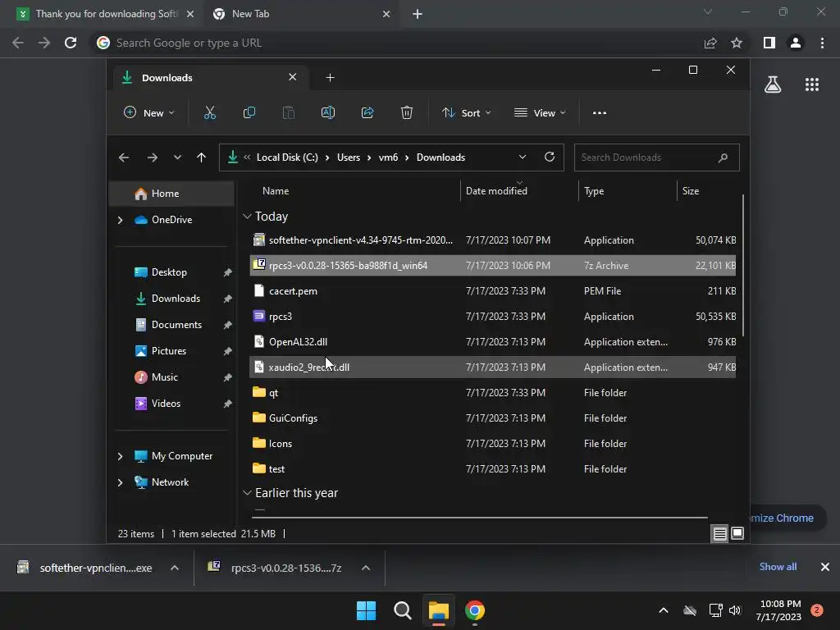Open Chrome Labs flask icon
Viewport: 840px width, 630px height.
(773, 84)
